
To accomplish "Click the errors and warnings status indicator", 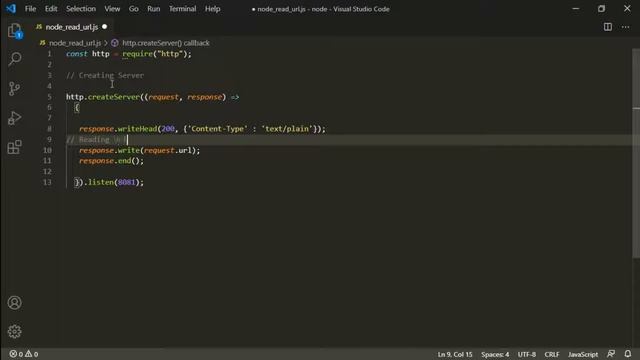I will (24, 354).
